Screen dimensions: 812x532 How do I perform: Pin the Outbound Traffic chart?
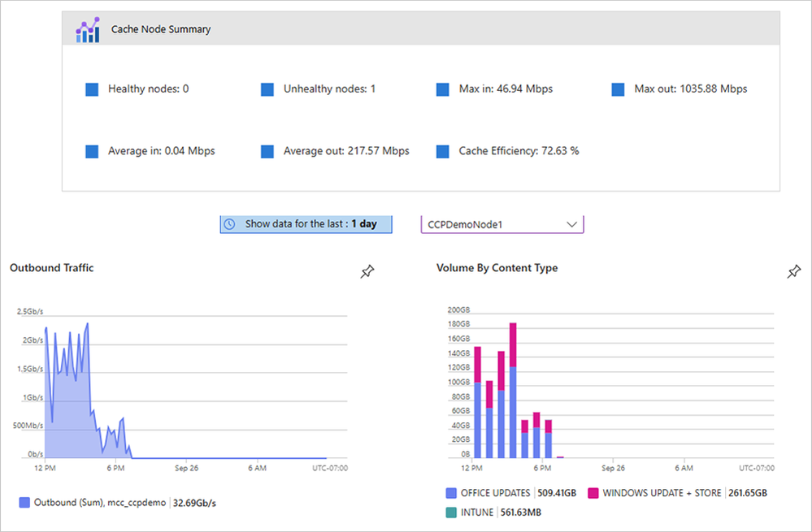367,271
